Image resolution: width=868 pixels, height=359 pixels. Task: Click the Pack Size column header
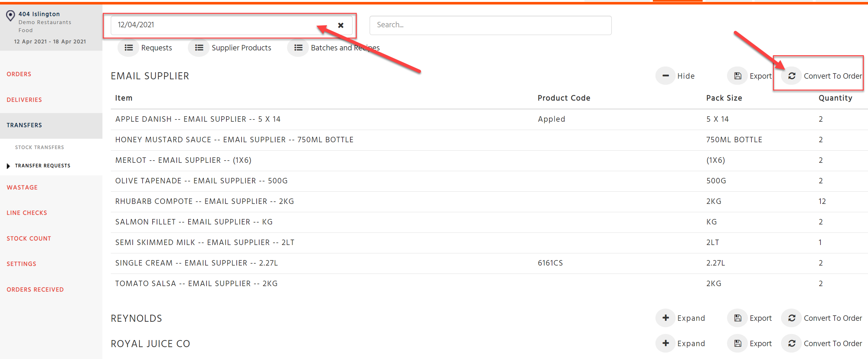[x=724, y=98]
